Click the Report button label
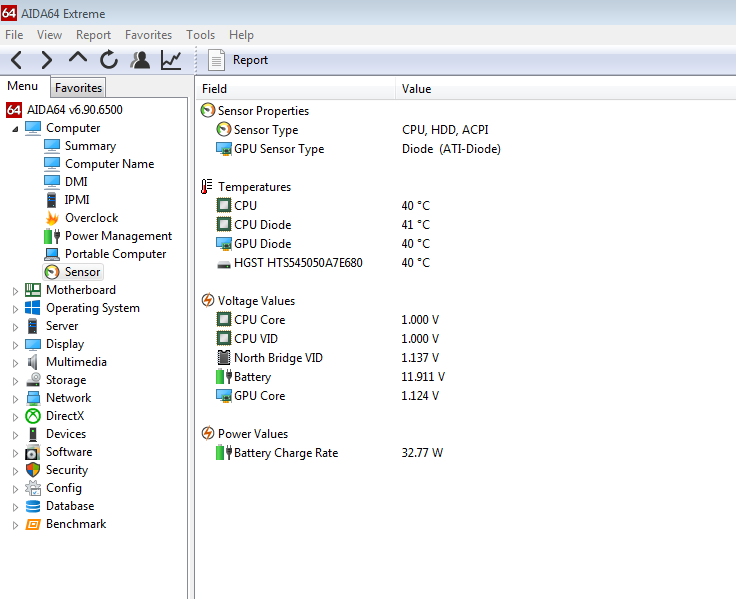This screenshot has width=736, height=599. click(x=250, y=60)
